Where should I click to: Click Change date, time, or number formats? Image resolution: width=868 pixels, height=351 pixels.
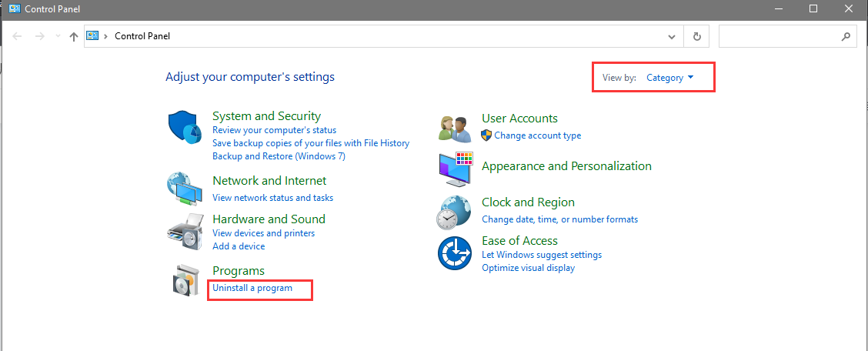(559, 219)
